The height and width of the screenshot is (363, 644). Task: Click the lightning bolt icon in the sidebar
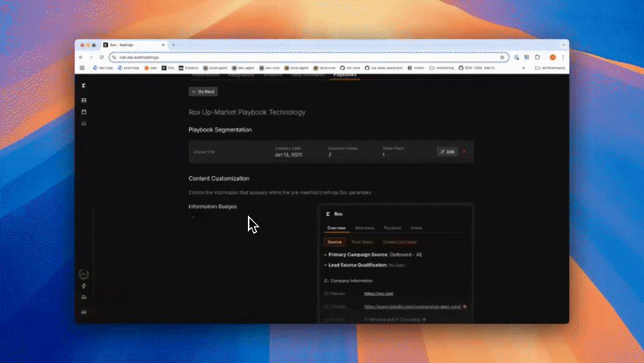84,285
